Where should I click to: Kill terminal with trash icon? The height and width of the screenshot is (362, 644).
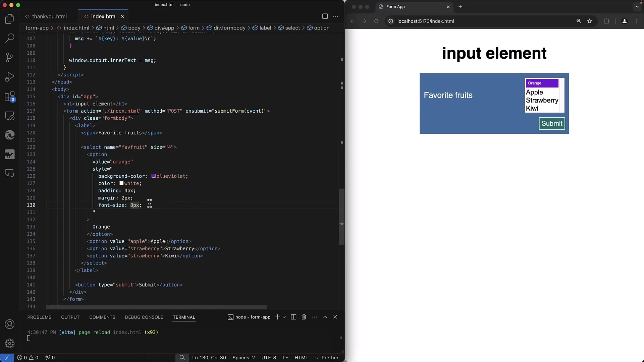pyautogui.click(x=304, y=317)
